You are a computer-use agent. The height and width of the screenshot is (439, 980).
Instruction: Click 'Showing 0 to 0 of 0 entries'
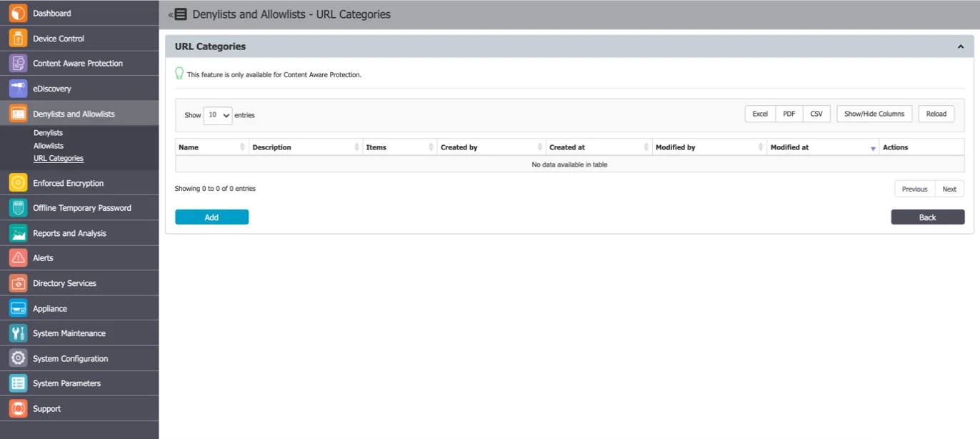coord(215,189)
